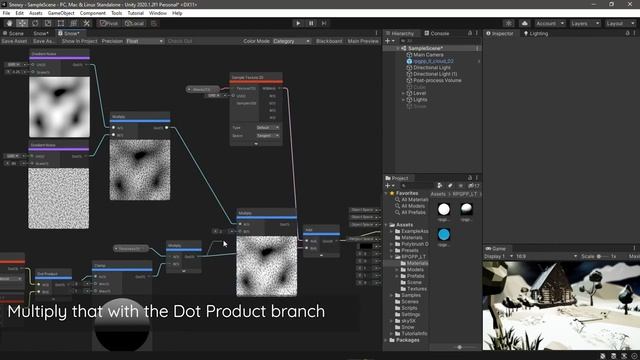This screenshot has width=640, height=360.
Task: Open the File menu
Action: [x=6, y=13]
